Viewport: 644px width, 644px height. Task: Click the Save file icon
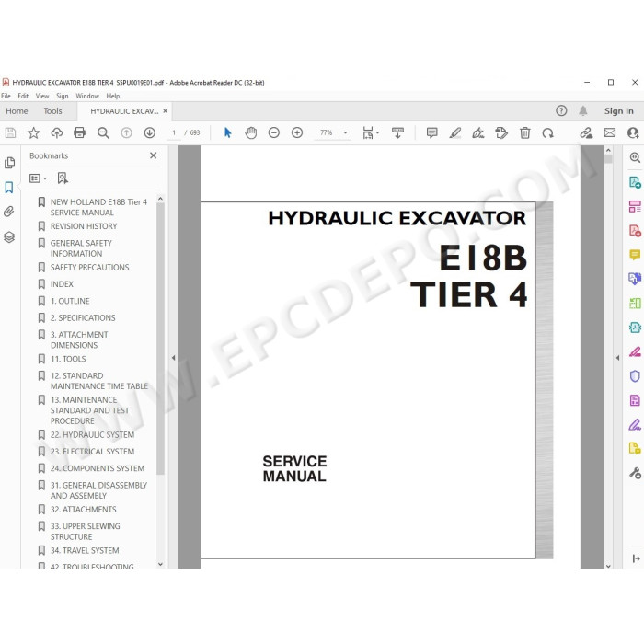click(x=10, y=132)
